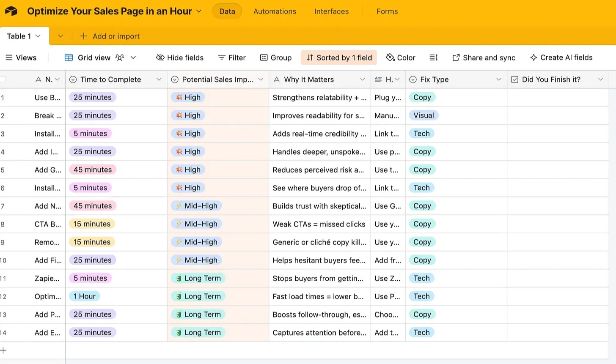The width and height of the screenshot is (616, 364).
Task: Toggle the select-all rows checkbox
Action: 3,79
